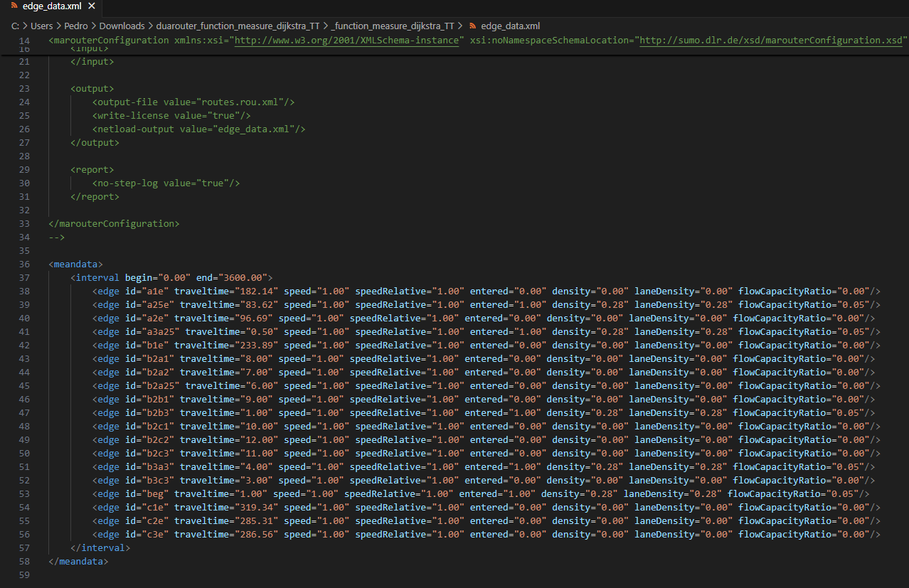Open the sumo.dlr.de marouterConfiguration.xsd link
Viewport: 909px width, 588px height.
point(770,41)
